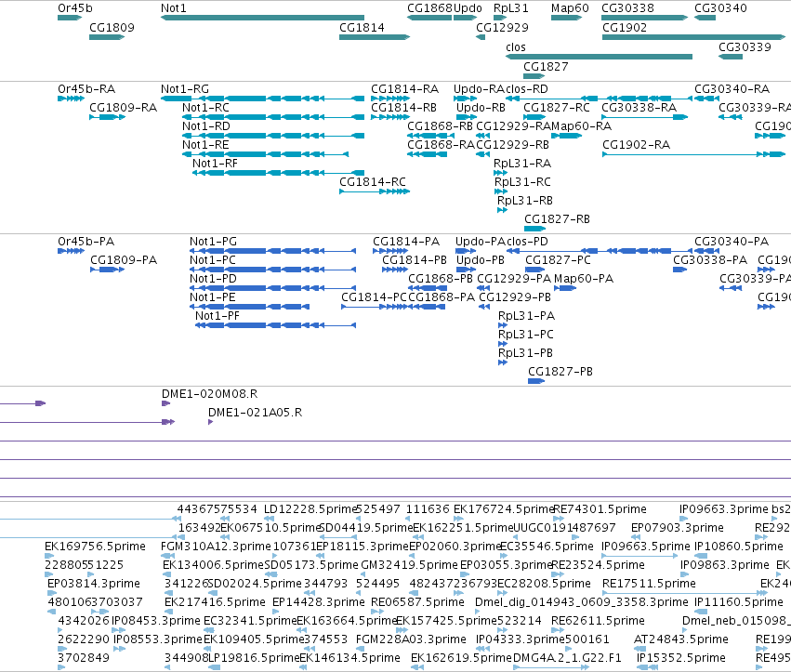The width and height of the screenshot is (791, 672).
Task: Open EST RE17511.5prime
Action: tap(649, 584)
